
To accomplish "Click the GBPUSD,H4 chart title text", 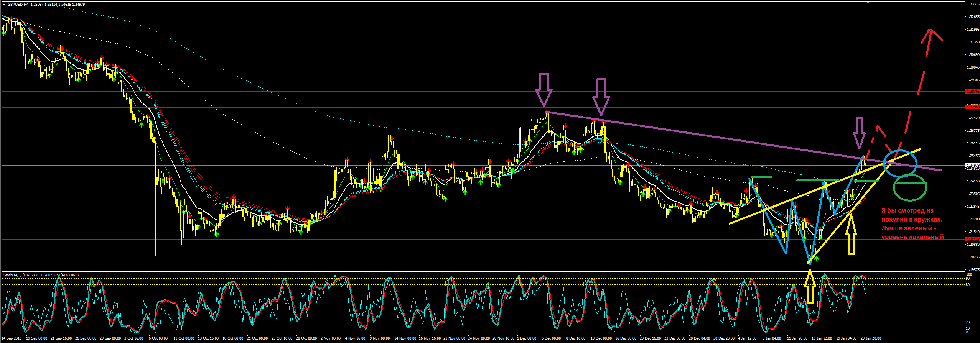I will click(18, 5).
